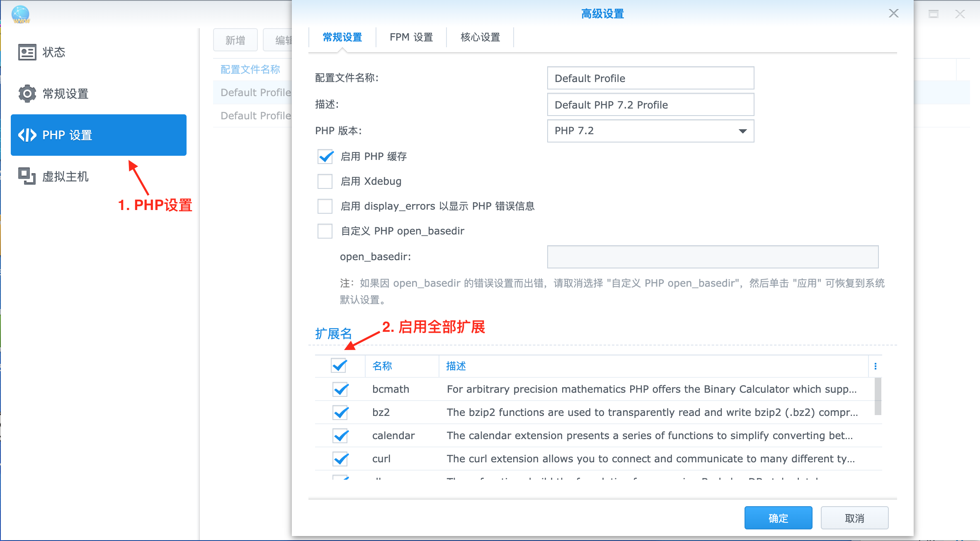Click the 描述 input field
Image resolution: width=980 pixels, height=541 pixels.
[650, 104]
